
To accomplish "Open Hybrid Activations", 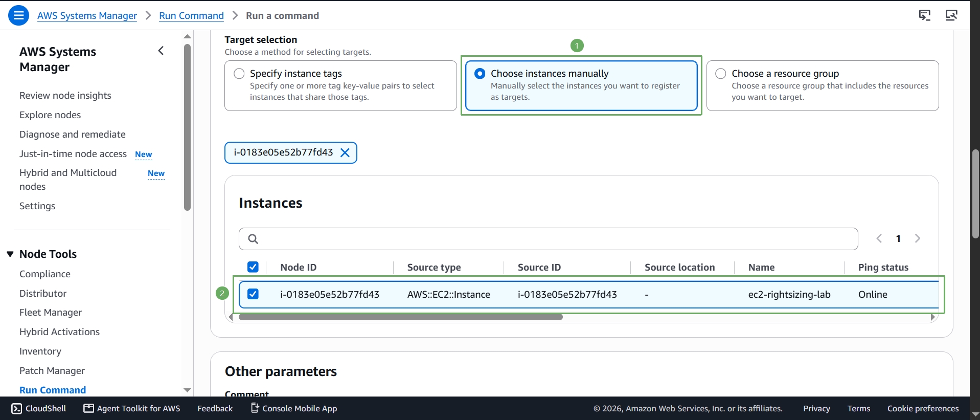I will [60, 332].
